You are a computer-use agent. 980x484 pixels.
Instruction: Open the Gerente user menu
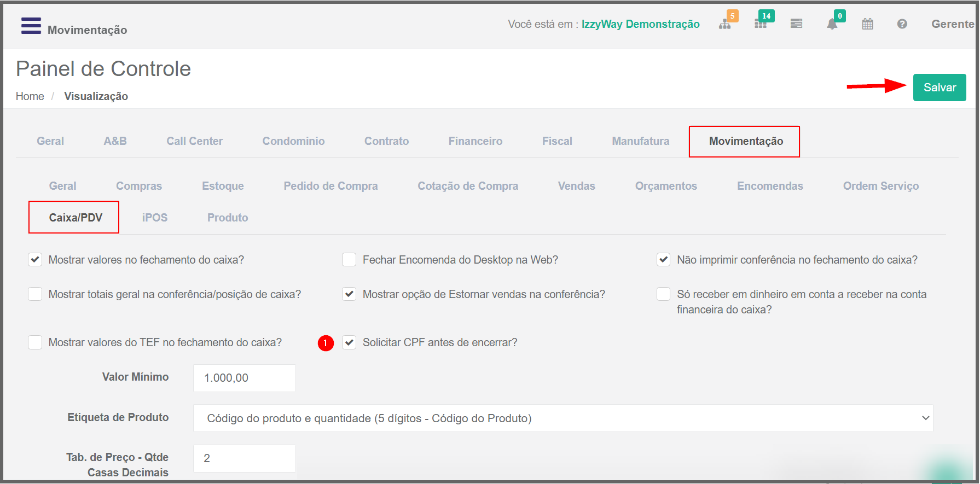[953, 24]
